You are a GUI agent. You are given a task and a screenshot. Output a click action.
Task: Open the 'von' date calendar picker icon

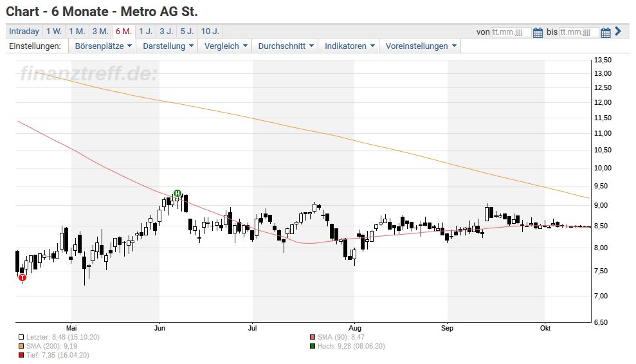tap(538, 32)
